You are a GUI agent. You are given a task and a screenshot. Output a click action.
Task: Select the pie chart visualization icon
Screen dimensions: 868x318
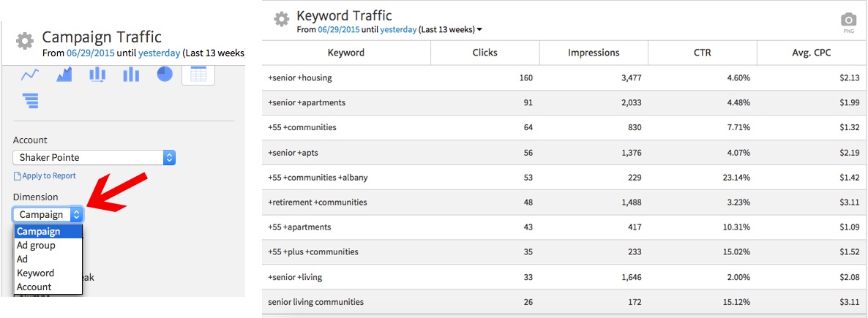(165, 75)
